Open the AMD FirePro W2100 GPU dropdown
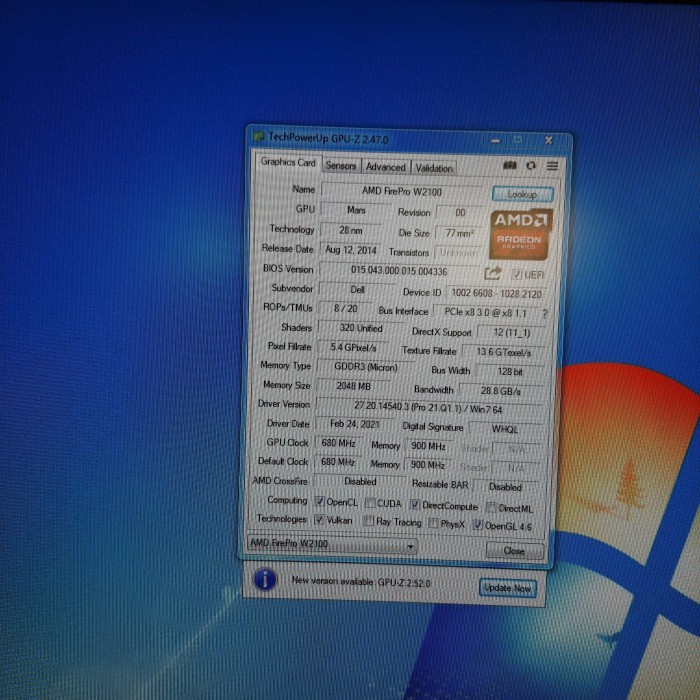The image size is (700, 700). (332, 545)
